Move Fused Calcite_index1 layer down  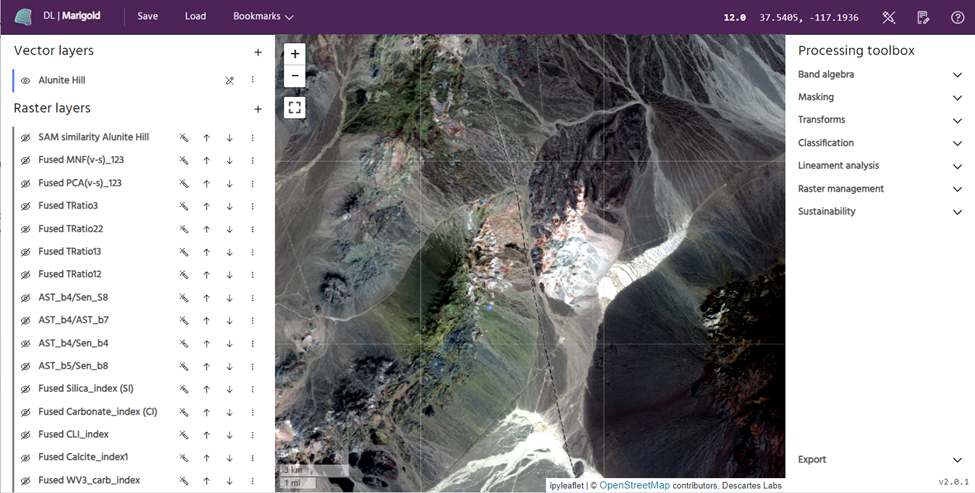(x=229, y=458)
